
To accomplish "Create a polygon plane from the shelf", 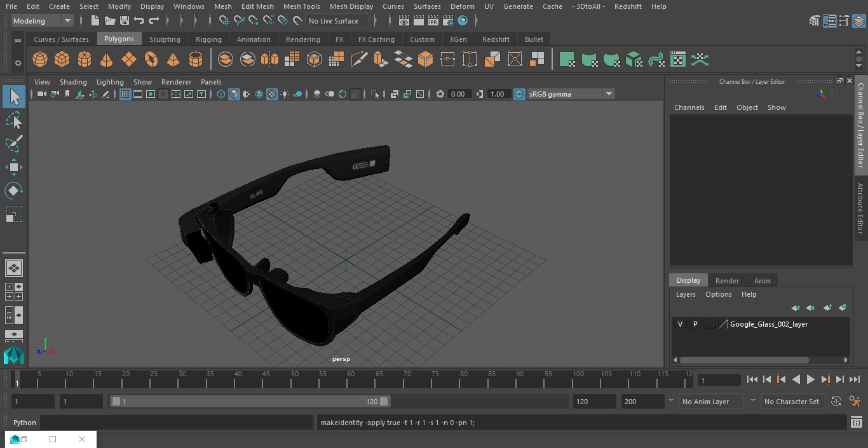I will 129,60.
